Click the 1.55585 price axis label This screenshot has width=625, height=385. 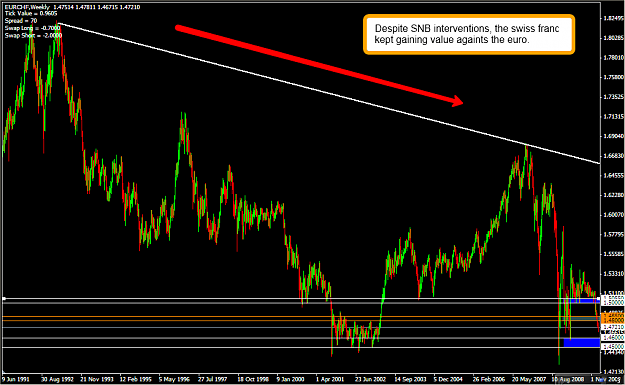point(614,254)
